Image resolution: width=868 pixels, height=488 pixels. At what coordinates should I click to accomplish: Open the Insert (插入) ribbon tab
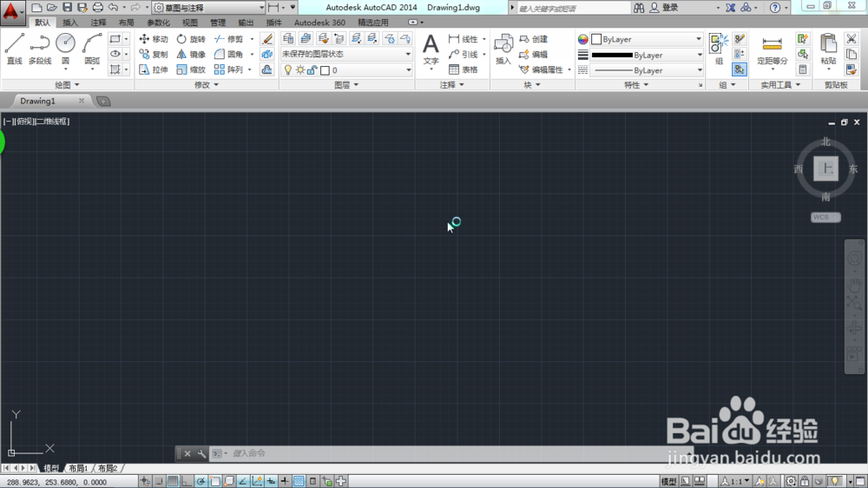[x=70, y=23]
